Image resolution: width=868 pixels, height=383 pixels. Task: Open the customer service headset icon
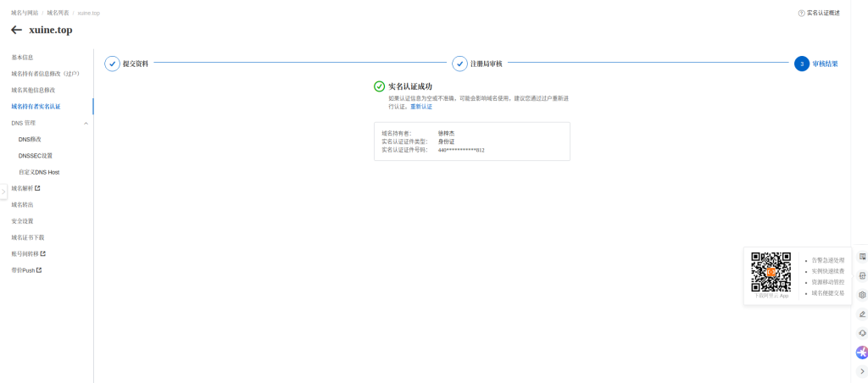point(862,333)
